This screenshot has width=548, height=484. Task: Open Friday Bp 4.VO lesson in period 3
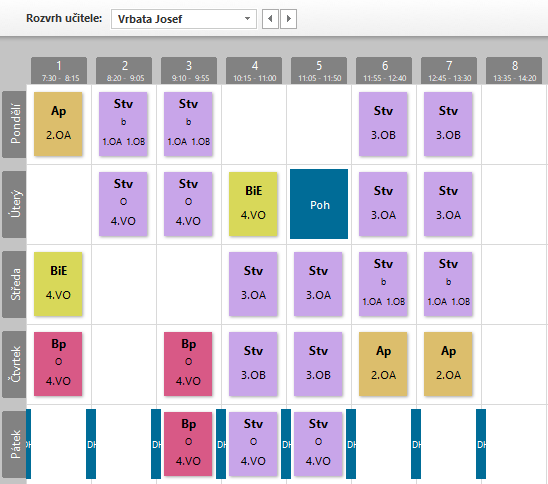pyautogui.click(x=188, y=444)
